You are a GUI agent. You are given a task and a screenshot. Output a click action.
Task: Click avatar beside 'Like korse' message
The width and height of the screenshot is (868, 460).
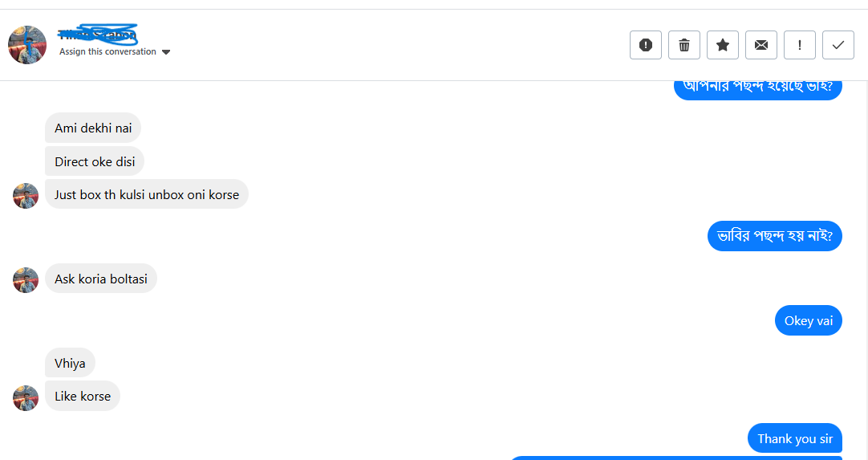pyautogui.click(x=26, y=397)
